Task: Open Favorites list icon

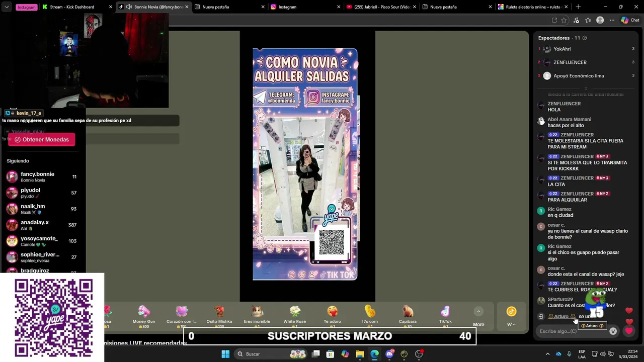Action: [x=588, y=20]
